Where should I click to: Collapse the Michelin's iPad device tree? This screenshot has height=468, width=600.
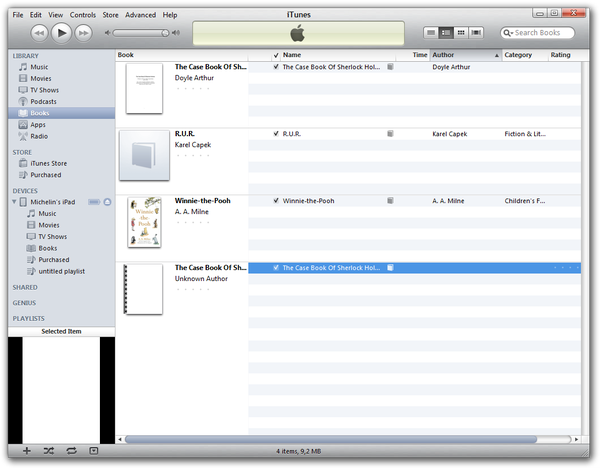pyautogui.click(x=14, y=202)
